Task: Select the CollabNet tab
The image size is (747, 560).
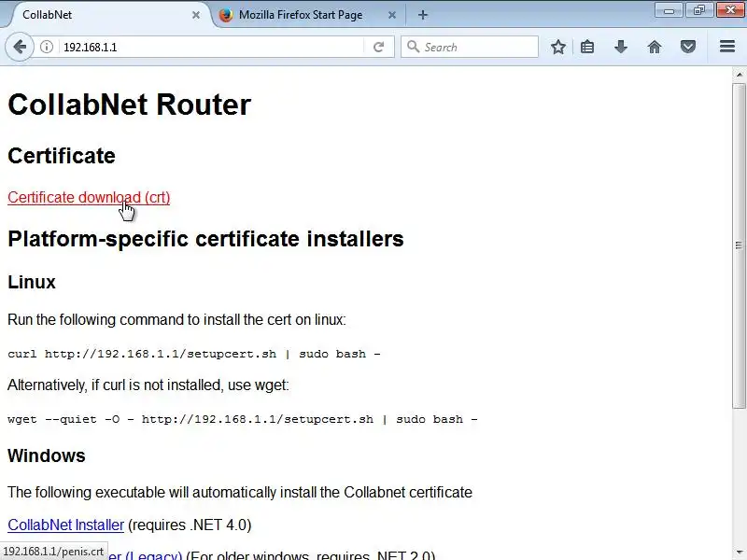Action: [103, 15]
